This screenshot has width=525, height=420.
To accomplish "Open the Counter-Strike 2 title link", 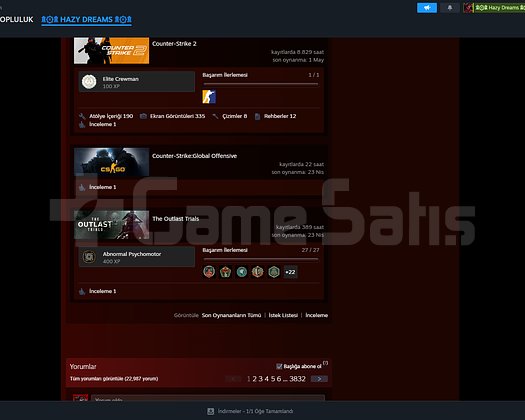I will (174, 44).
